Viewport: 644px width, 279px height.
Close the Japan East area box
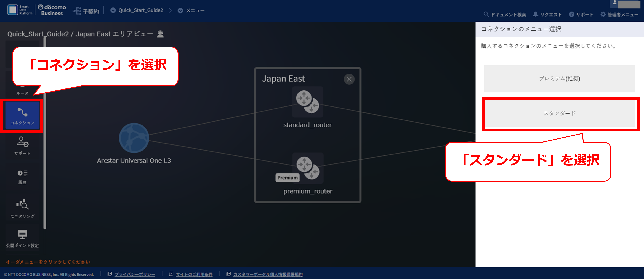tap(349, 79)
